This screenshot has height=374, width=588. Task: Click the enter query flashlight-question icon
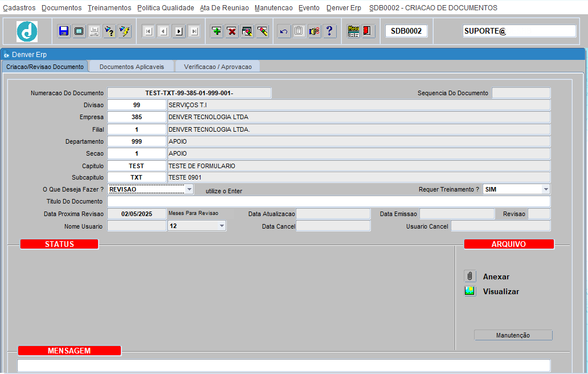coord(109,31)
